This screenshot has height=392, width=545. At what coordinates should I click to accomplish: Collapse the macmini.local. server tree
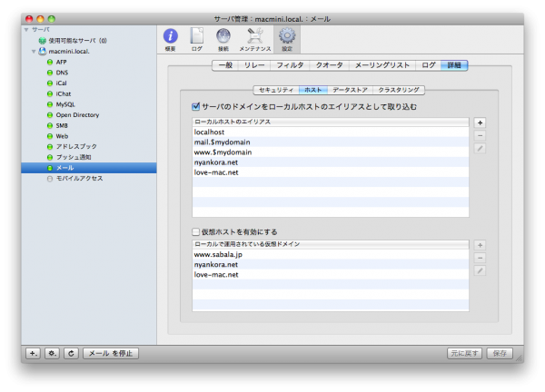coord(34,52)
